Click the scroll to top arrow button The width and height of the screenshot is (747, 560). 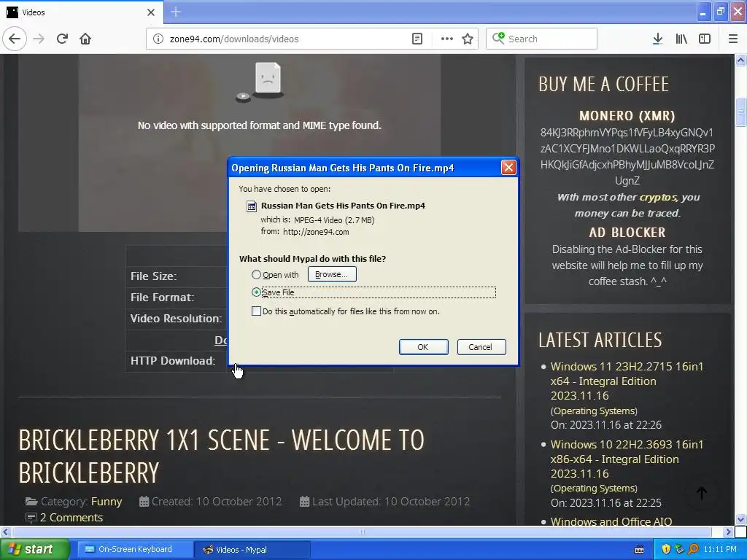(701, 494)
